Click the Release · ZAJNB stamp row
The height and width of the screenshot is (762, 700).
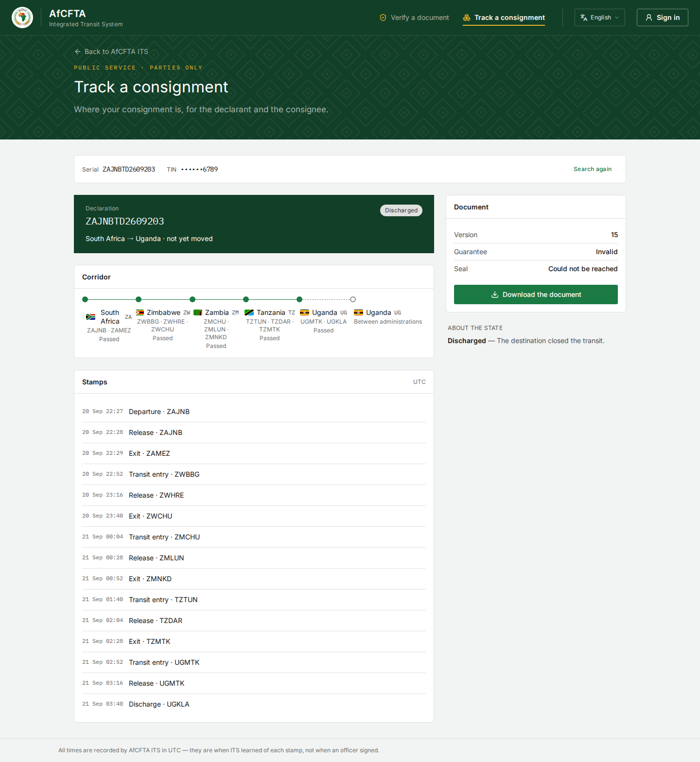[x=254, y=433]
